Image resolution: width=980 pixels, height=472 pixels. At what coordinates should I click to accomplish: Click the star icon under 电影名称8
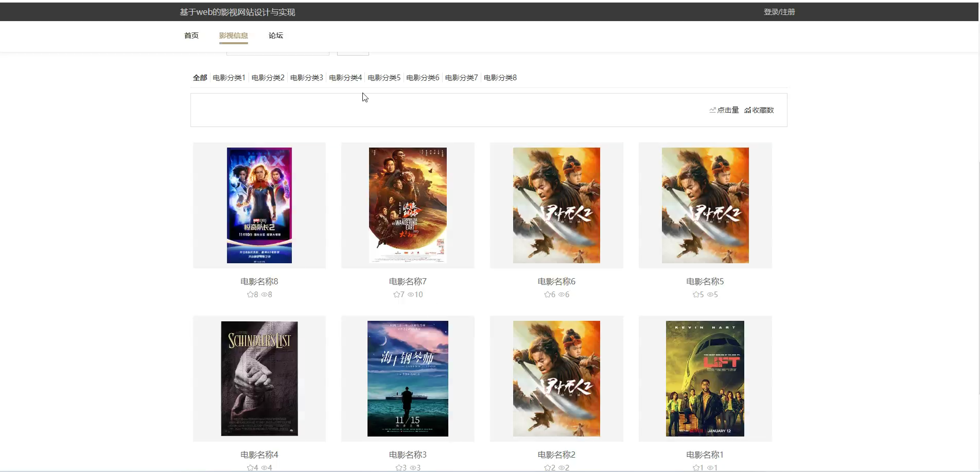click(250, 295)
